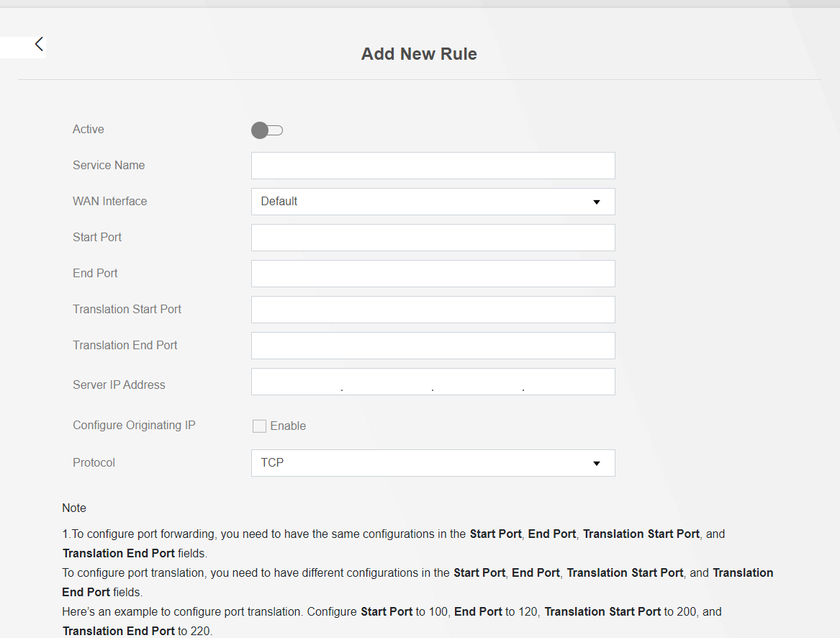
Task: Click the Service Name text field
Action: pos(433,166)
